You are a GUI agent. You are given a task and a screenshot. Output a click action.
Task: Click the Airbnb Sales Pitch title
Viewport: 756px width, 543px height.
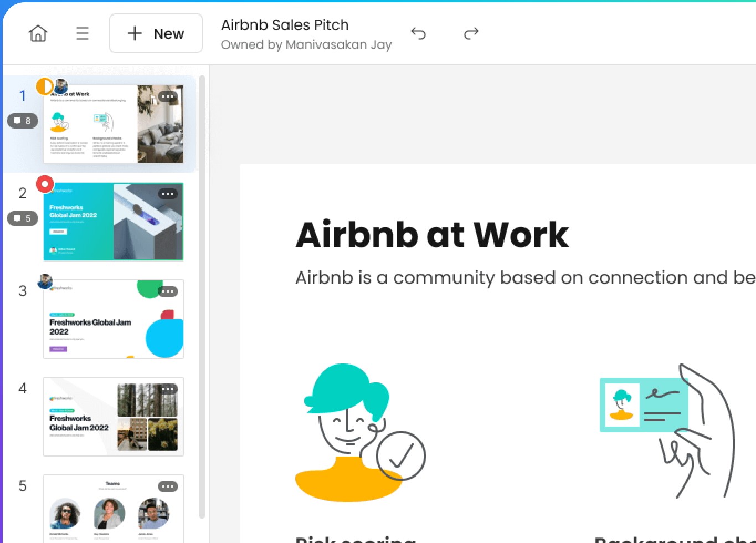(285, 25)
